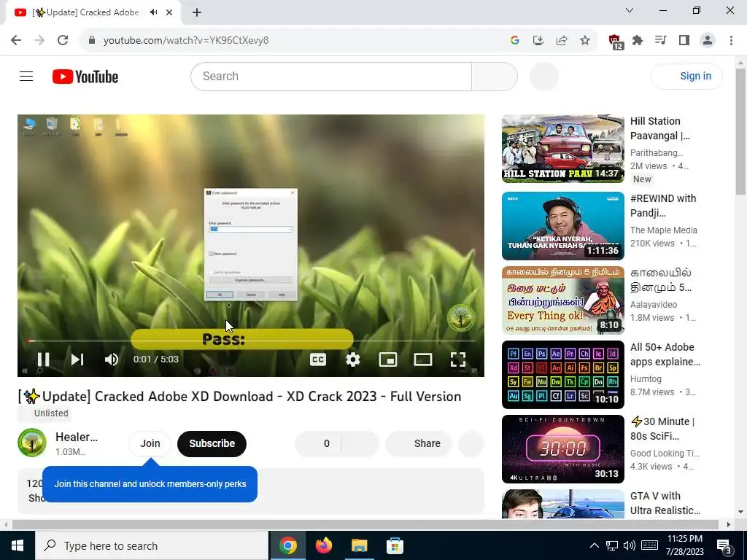Skip to the next video
Image resolution: width=747 pixels, height=560 pixels.
coord(77,359)
